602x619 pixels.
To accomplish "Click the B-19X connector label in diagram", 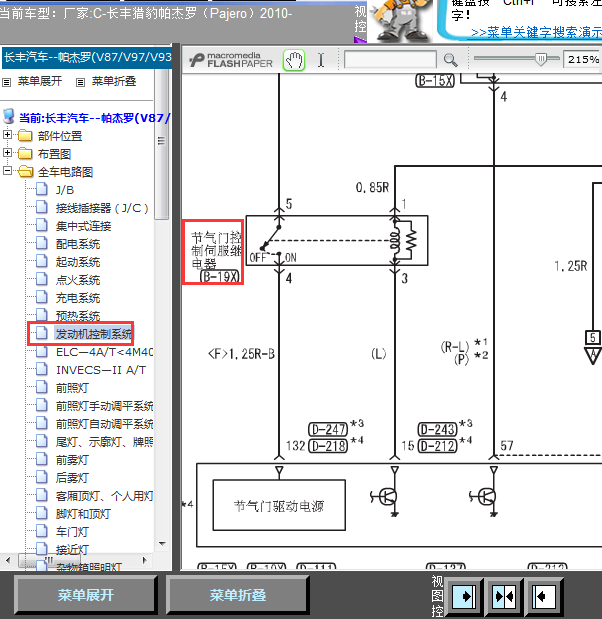I will click(x=220, y=276).
